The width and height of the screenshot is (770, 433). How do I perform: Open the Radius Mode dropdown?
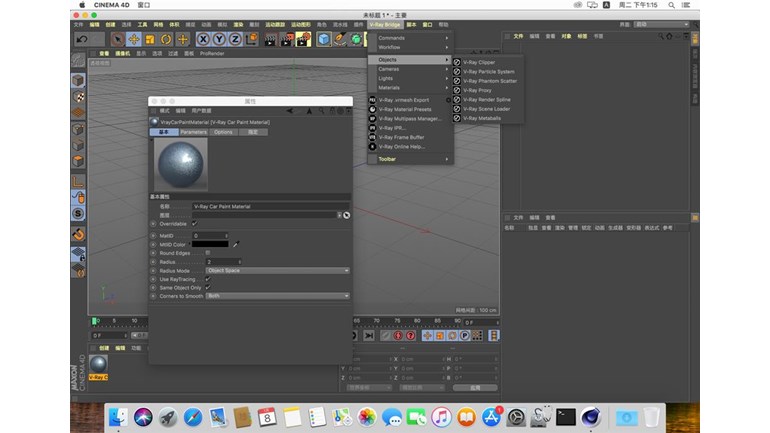tap(277, 270)
